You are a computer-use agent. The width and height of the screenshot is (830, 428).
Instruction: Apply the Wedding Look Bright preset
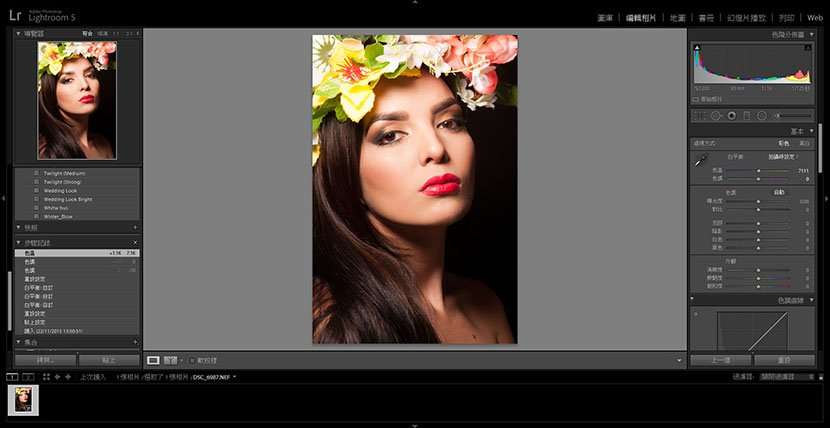pos(68,199)
